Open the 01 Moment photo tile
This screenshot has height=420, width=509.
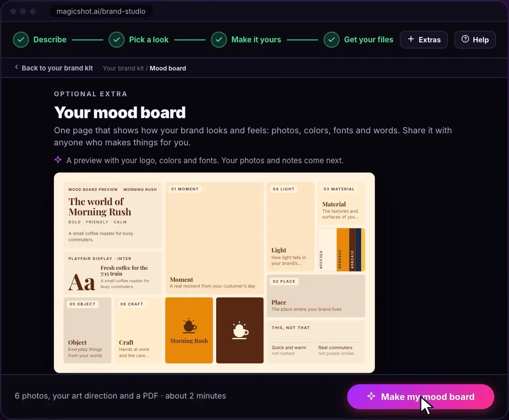(214, 238)
